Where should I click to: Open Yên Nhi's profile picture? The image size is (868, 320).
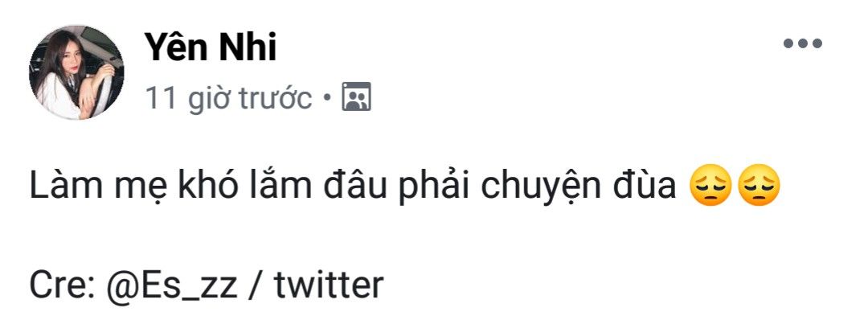click(76, 72)
